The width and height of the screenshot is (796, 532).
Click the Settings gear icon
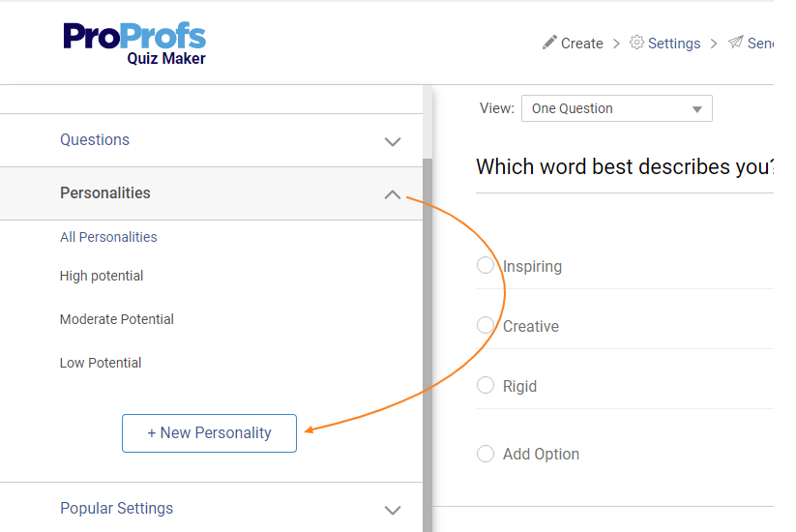click(636, 43)
